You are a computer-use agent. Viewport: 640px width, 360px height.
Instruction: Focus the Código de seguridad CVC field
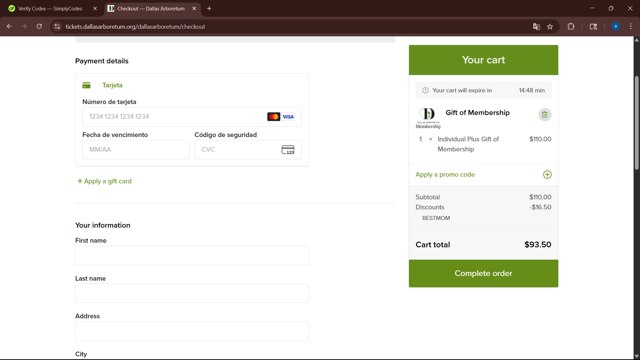pos(248,150)
